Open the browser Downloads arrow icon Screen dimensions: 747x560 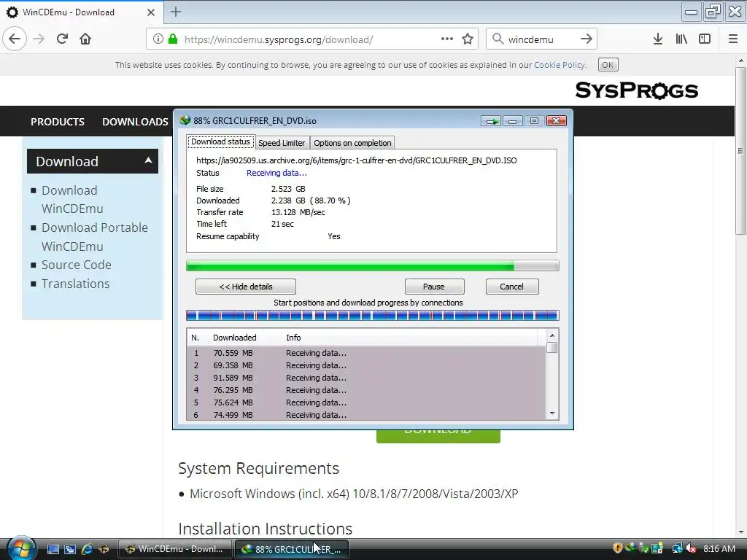(x=658, y=39)
